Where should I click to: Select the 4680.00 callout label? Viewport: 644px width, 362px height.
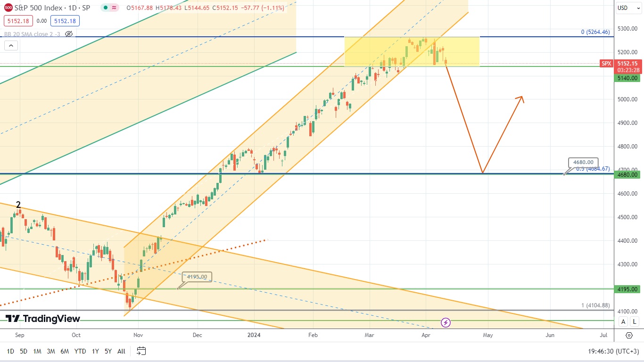coord(584,162)
